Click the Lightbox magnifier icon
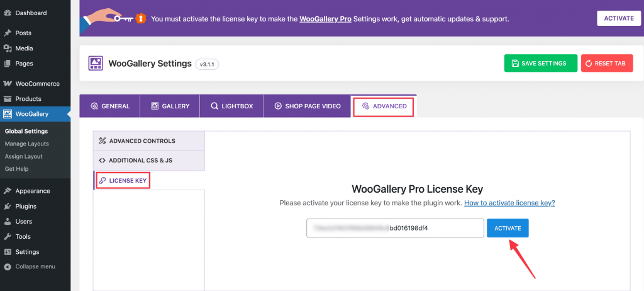The width and height of the screenshot is (644, 291). coord(214,106)
